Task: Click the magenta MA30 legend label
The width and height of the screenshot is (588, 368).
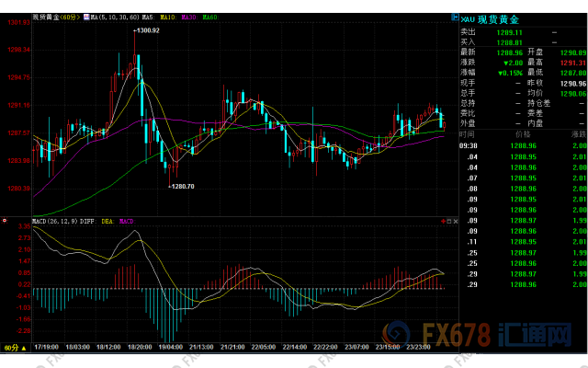Action: tap(188, 17)
